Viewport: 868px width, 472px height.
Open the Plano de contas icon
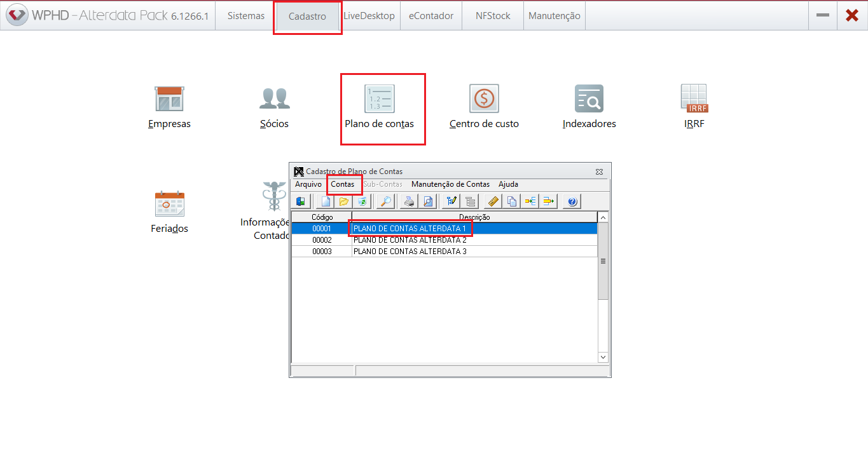[380, 99]
